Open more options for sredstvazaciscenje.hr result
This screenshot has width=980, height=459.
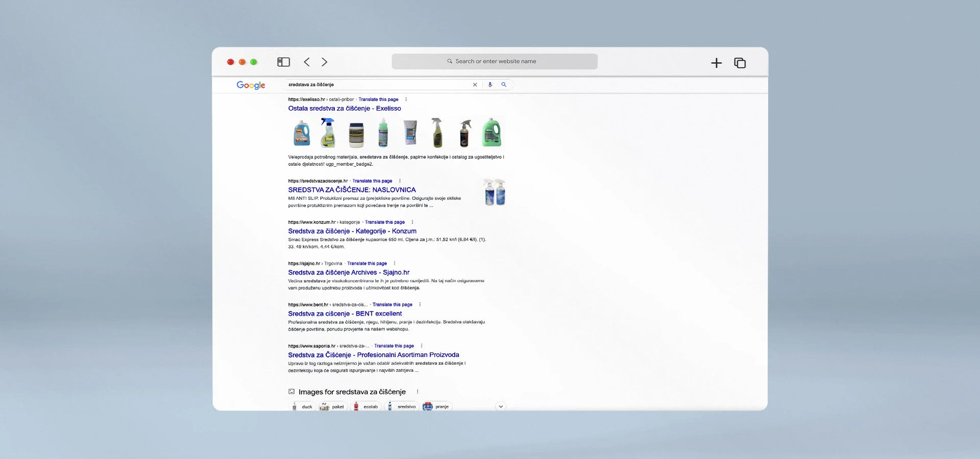point(400,181)
